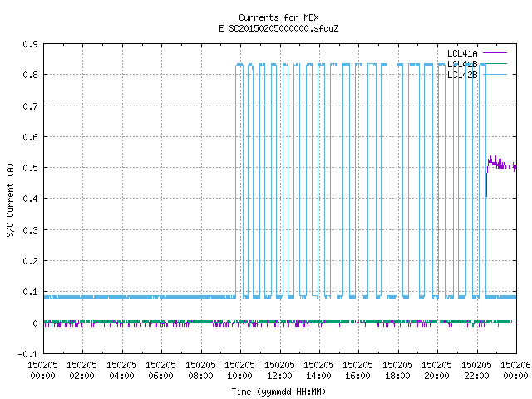The height and width of the screenshot is (399, 532).
Task: Select the LCL41A legend label
Action: click(x=462, y=53)
